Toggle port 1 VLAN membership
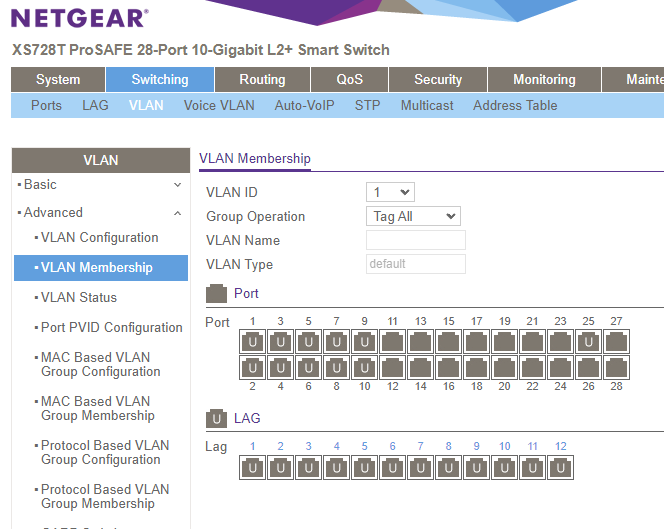 point(253,342)
